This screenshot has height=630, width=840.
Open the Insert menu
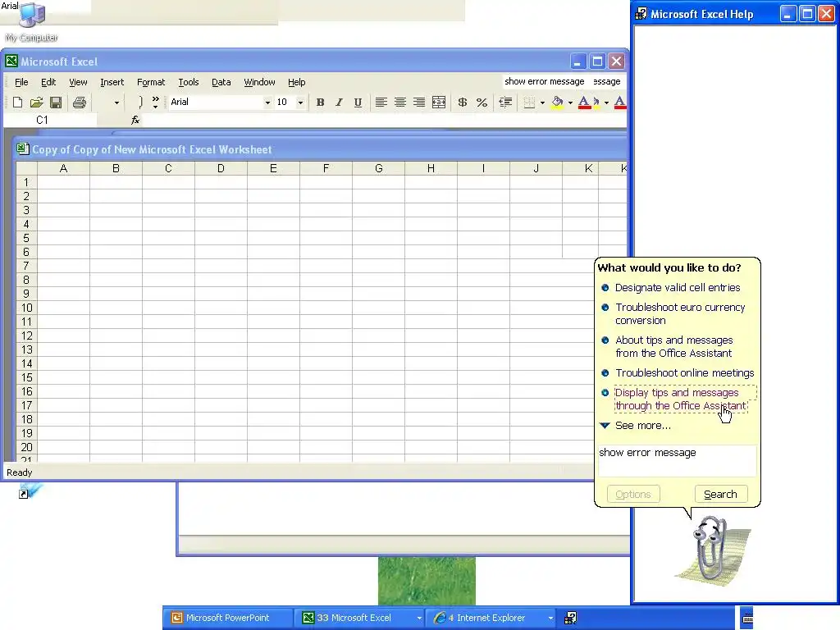112,82
